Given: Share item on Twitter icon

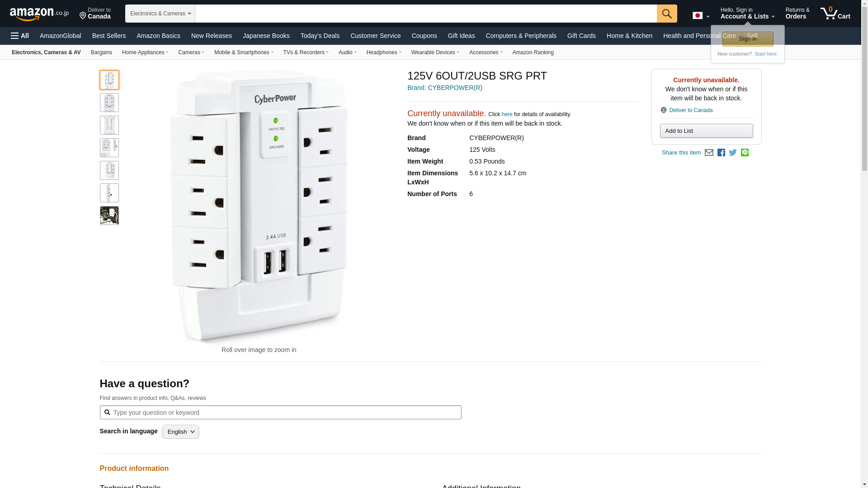Looking at the screenshot, I should coord(733,153).
